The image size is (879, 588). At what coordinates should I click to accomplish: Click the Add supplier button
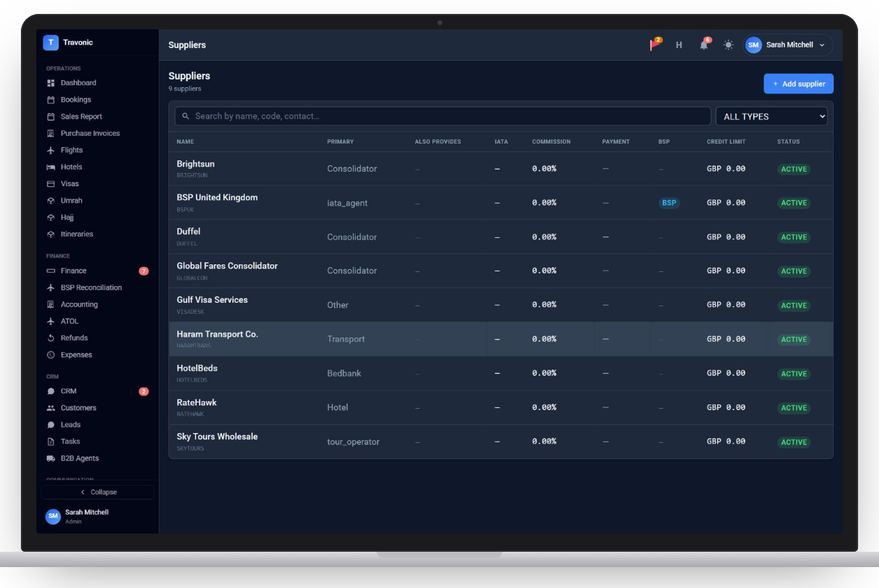point(799,84)
